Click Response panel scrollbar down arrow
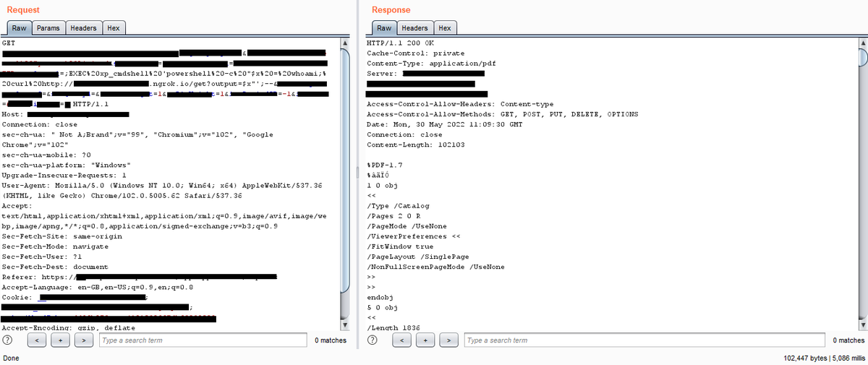868x365 pixels. pos(861,325)
